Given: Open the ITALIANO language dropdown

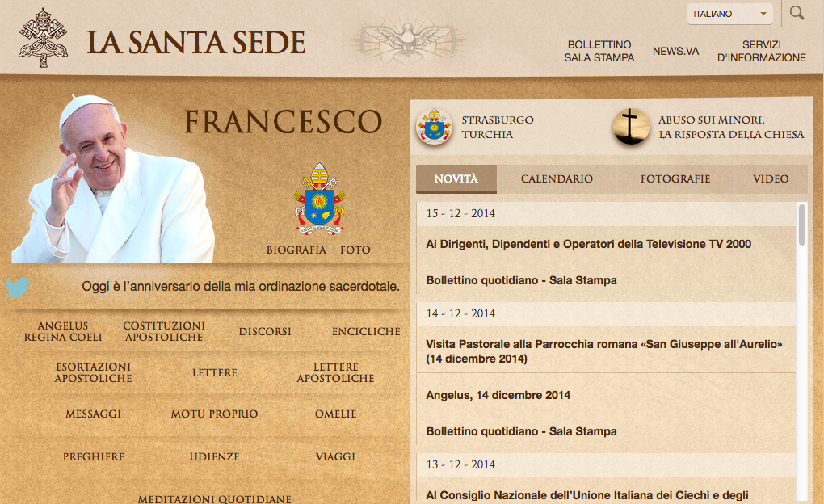Looking at the screenshot, I should [x=730, y=14].
